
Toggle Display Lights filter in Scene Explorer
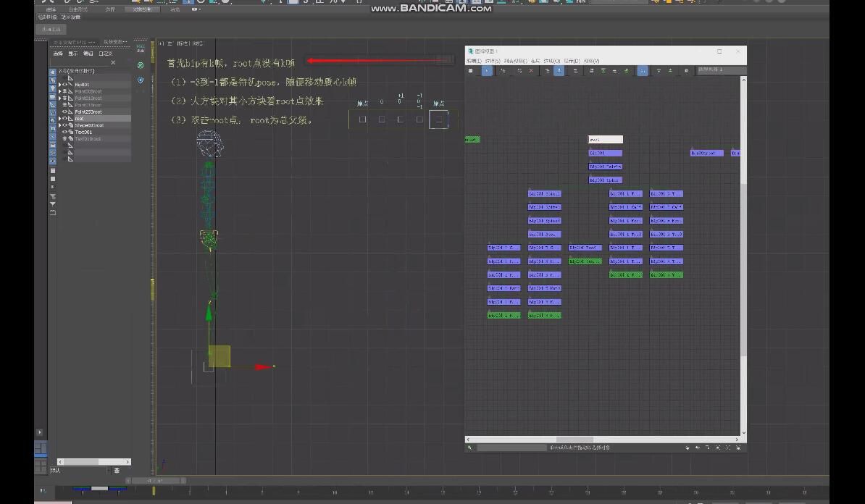coord(52,88)
